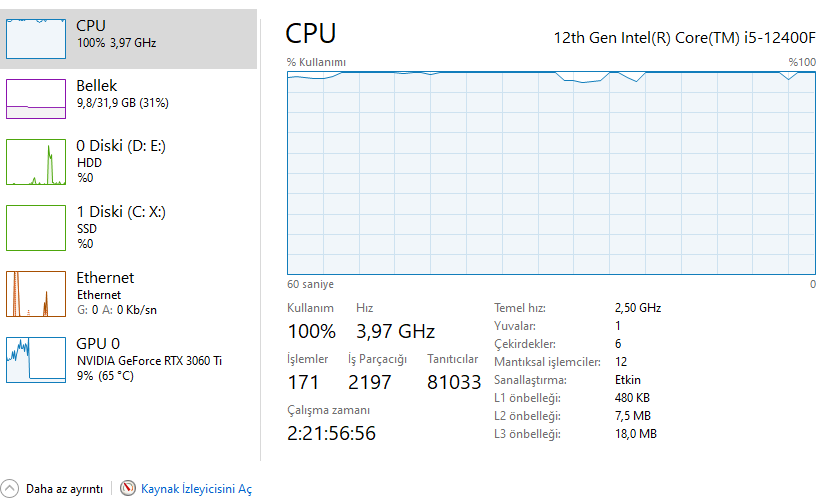This screenshot has height=499, width=837.
Task: Click the Ethernet activity graph icon
Action: [x=36, y=294]
